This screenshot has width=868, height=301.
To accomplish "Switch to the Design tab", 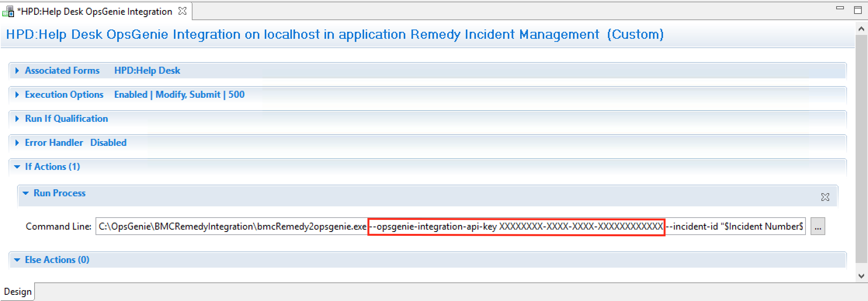I will pyautogui.click(x=18, y=292).
